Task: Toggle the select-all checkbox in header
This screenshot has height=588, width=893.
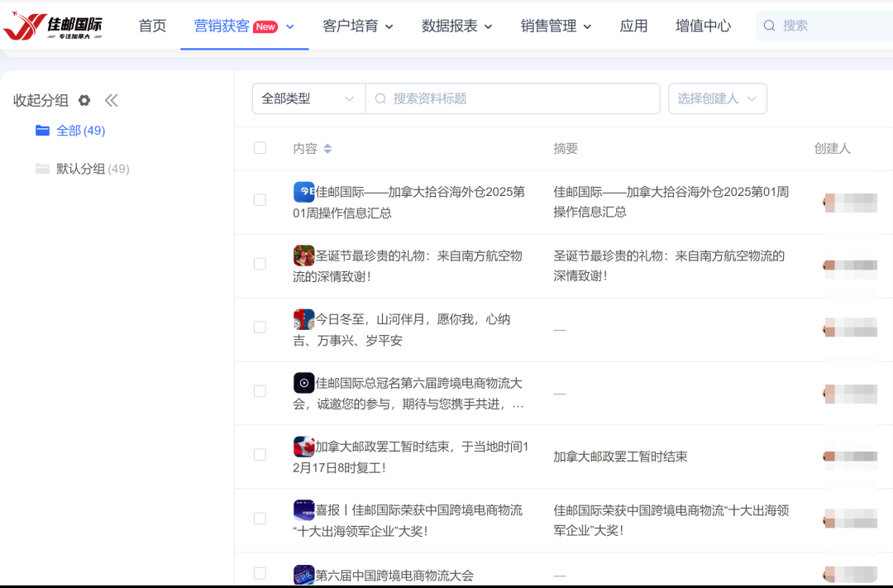Action: pyautogui.click(x=260, y=148)
